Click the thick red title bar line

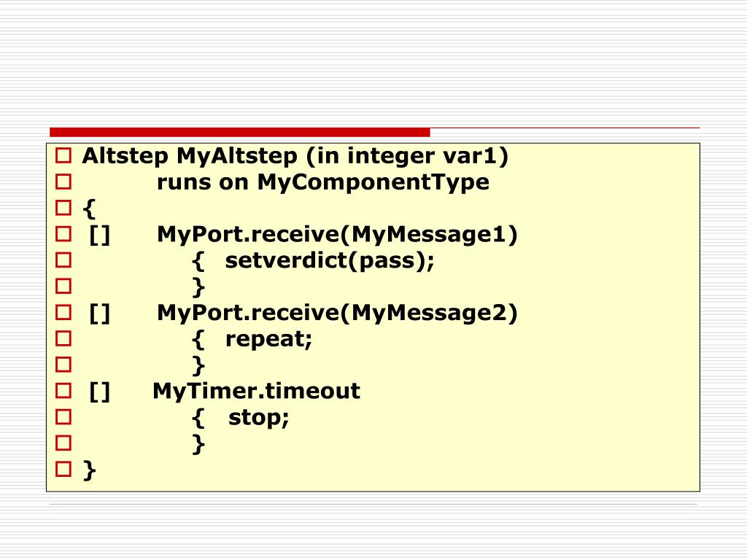pos(239,133)
